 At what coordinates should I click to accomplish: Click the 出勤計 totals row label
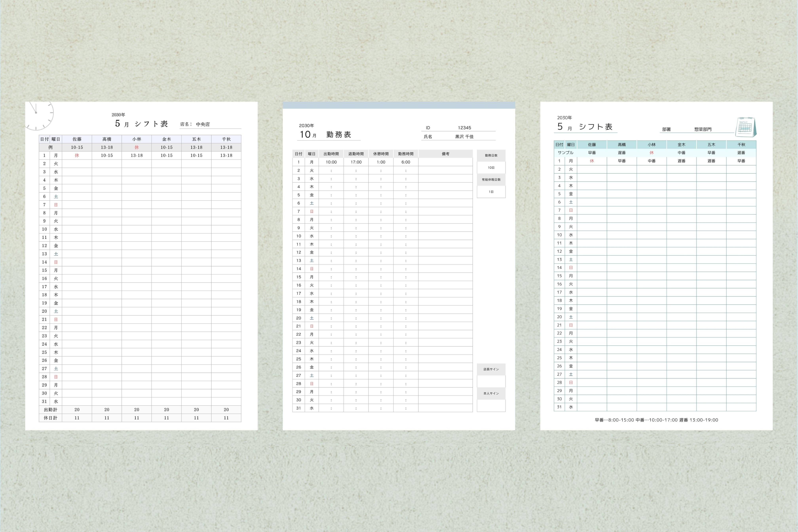50,410
